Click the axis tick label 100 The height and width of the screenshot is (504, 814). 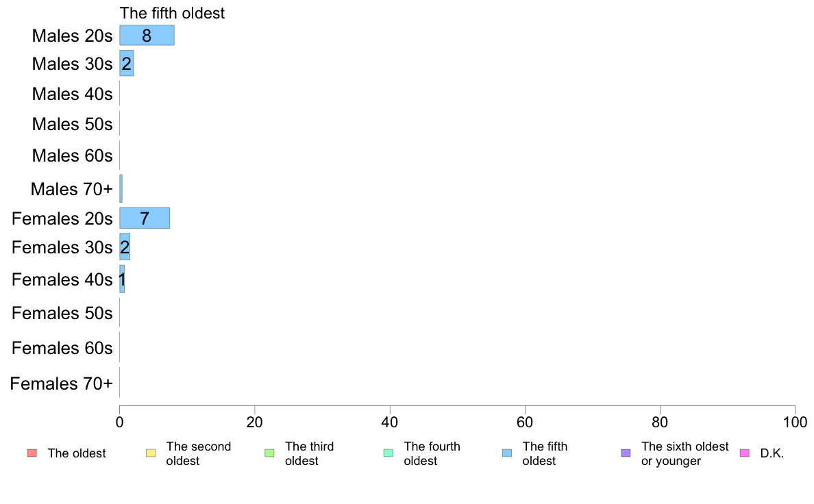click(795, 423)
